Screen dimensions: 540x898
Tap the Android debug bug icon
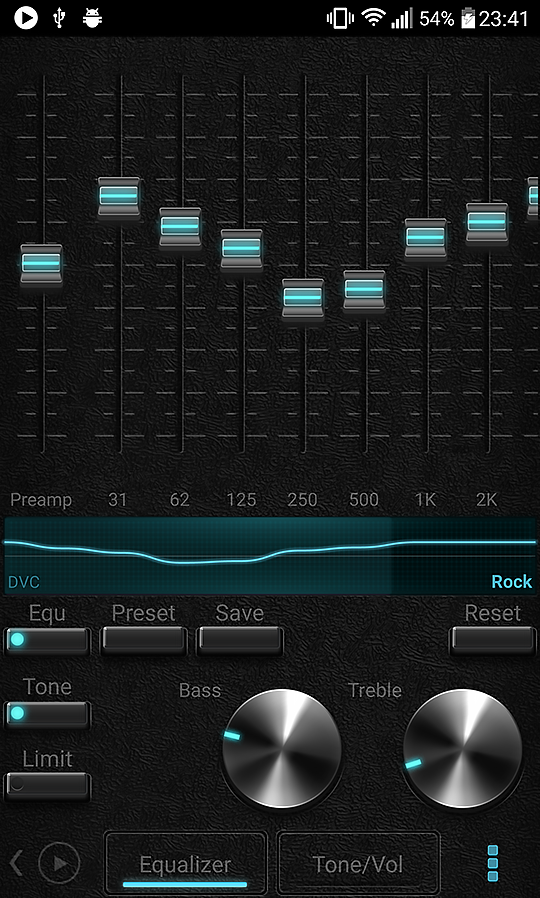click(x=92, y=18)
